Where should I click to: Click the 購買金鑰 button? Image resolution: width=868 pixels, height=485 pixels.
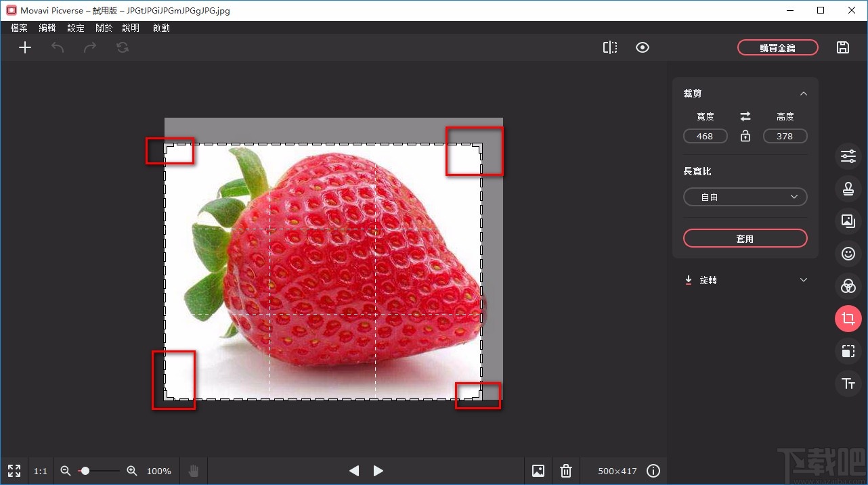coord(777,47)
